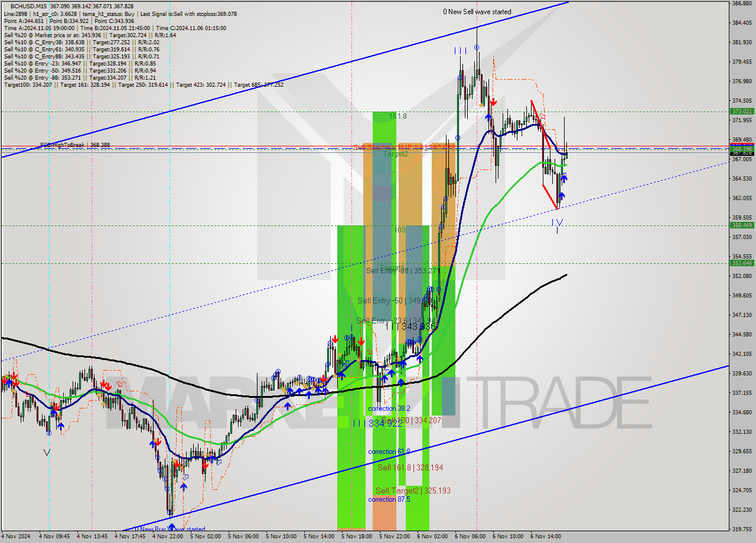This screenshot has width=756, height=543.
Task: Click the green '358.469' price tag
Action: pos(742,225)
